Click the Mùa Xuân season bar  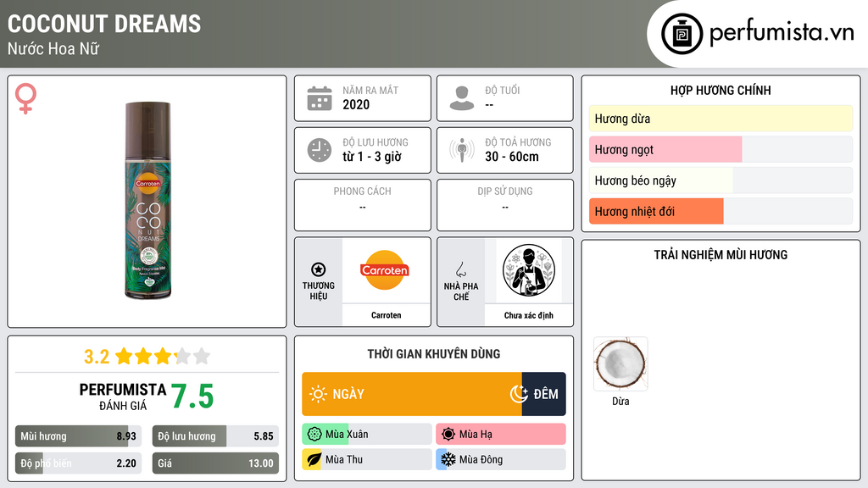pos(367,435)
